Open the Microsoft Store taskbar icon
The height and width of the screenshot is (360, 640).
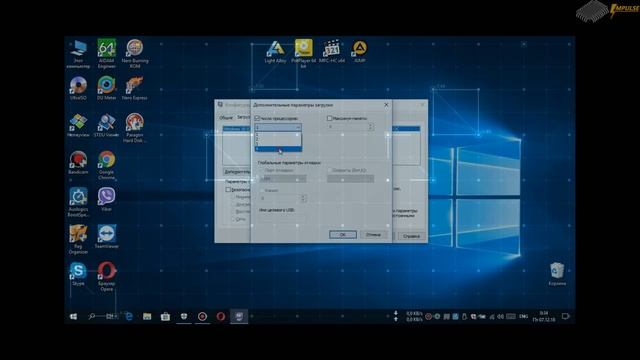coord(165,316)
